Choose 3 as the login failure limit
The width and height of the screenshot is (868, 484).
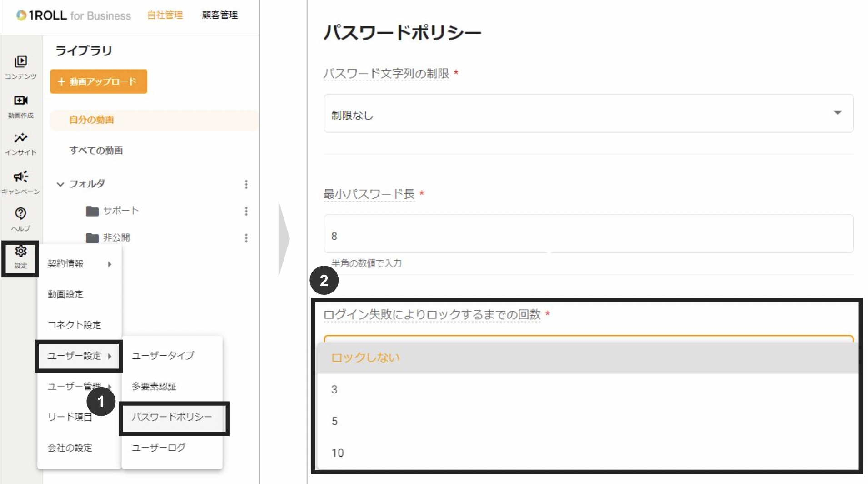tap(335, 389)
